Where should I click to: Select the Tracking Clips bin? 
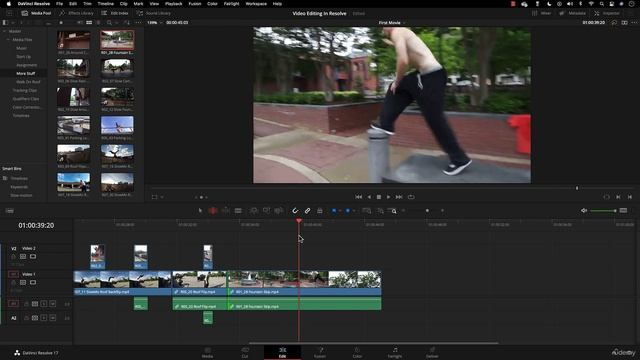[24, 90]
